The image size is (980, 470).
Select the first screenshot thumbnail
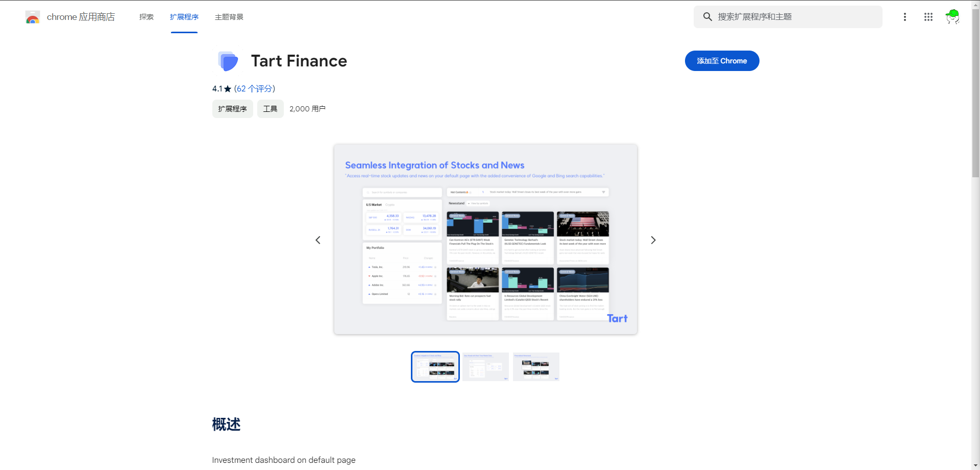point(435,367)
